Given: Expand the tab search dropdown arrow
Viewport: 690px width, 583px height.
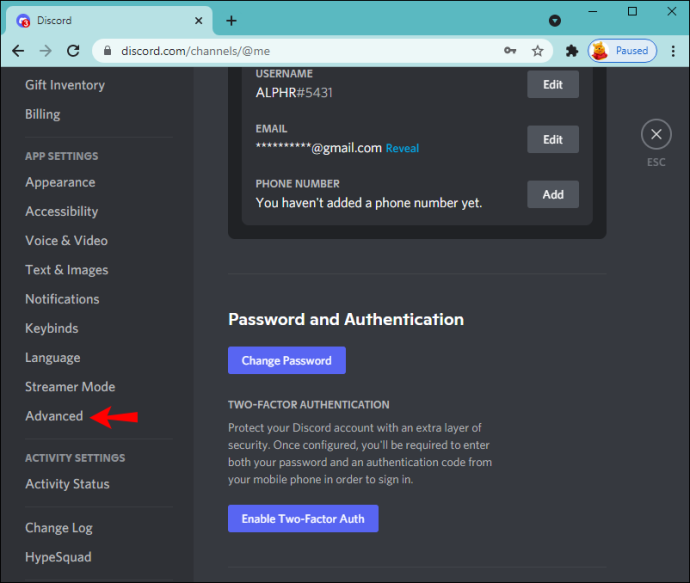Looking at the screenshot, I should coord(555,21).
